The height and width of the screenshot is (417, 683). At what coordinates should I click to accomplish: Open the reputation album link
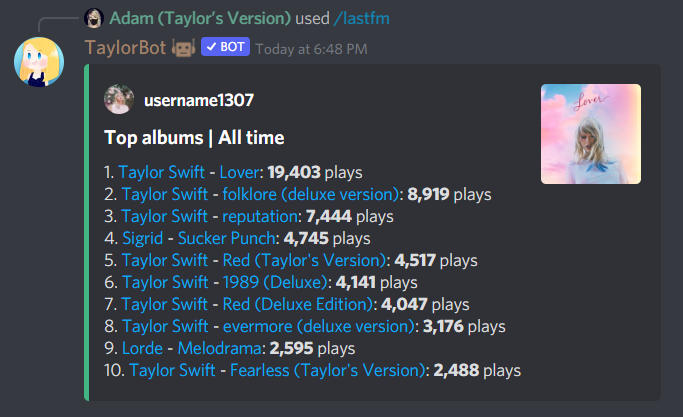(x=260, y=217)
